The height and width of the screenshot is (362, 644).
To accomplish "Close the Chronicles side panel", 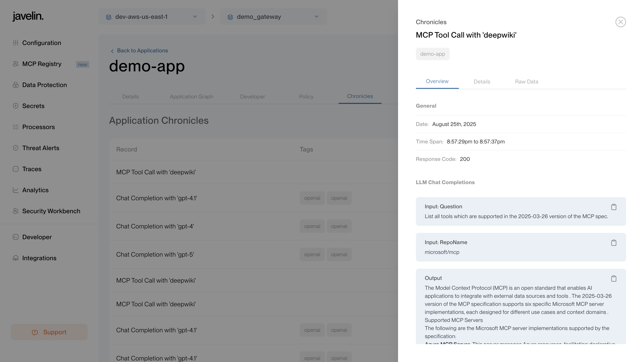I will click(620, 22).
